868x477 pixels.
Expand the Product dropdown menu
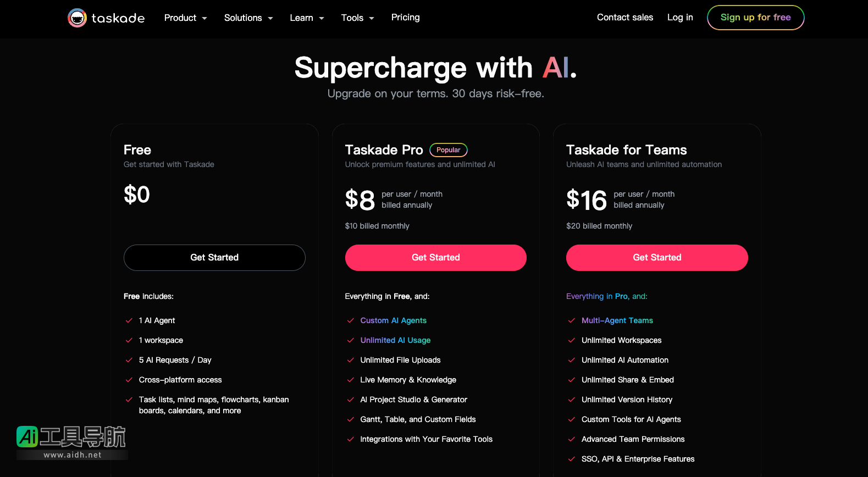pyautogui.click(x=185, y=18)
